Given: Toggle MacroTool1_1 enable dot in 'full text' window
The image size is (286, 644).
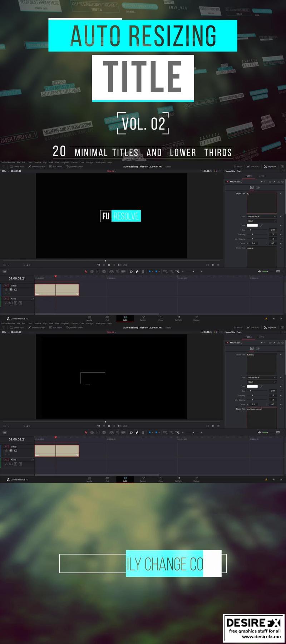Looking at the screenshot, I should pos(227,343).
